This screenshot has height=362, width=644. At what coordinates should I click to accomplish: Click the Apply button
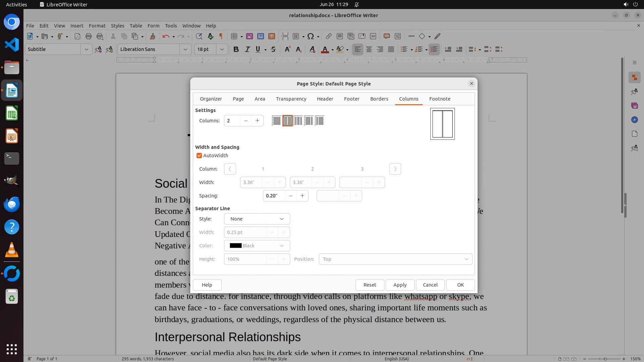tap(400, 285)
